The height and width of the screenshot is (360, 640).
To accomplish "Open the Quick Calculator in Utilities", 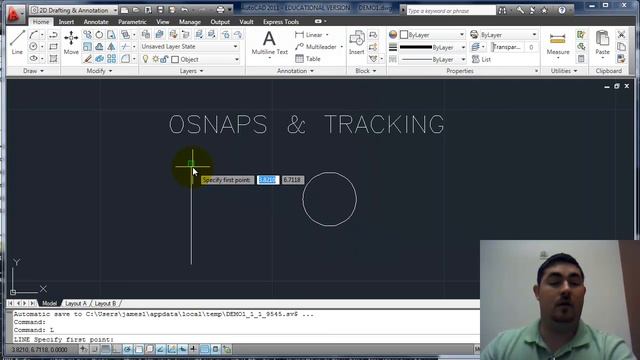I will tap(581, 59).
